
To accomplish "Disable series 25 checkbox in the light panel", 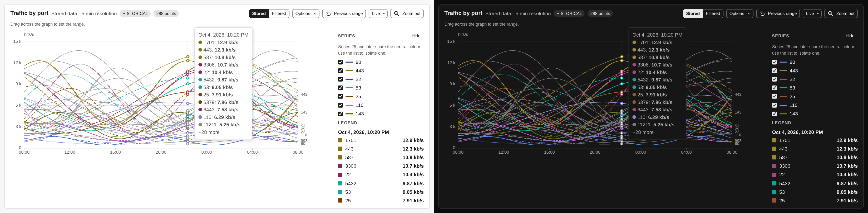I will pyautogui.click(x=340, y=97).
